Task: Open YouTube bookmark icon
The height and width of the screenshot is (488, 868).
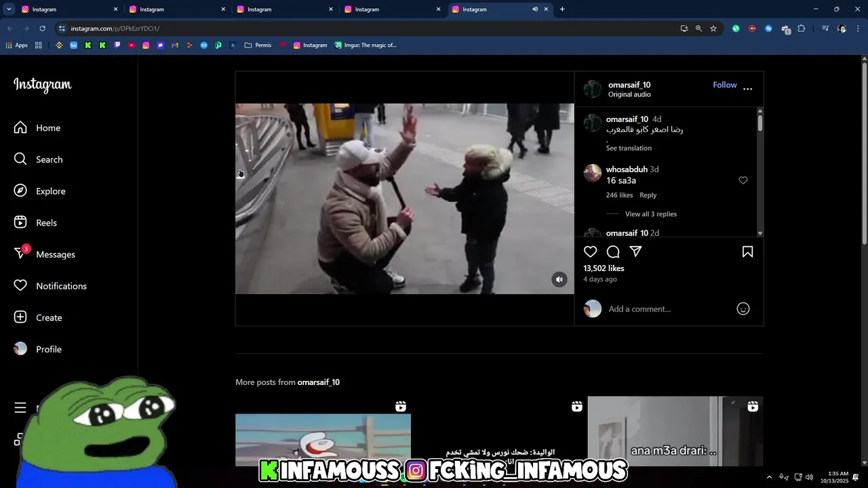Action: click(x=132, y=45)
